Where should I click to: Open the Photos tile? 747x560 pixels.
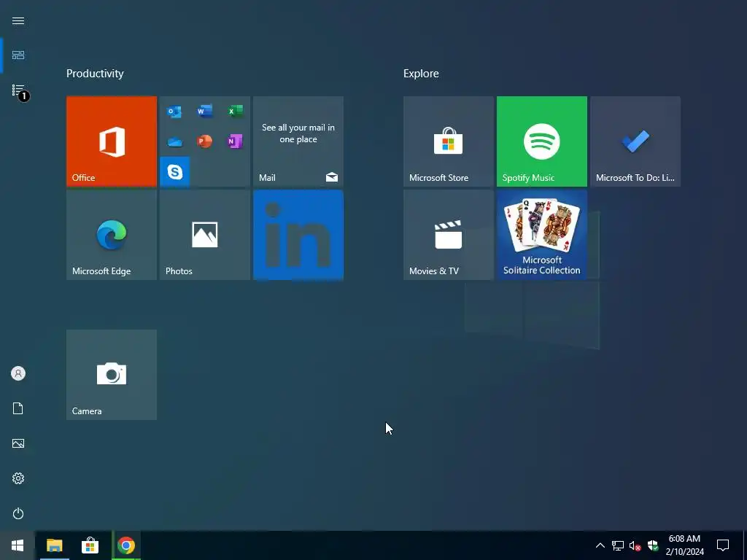(x=205, y=235)
